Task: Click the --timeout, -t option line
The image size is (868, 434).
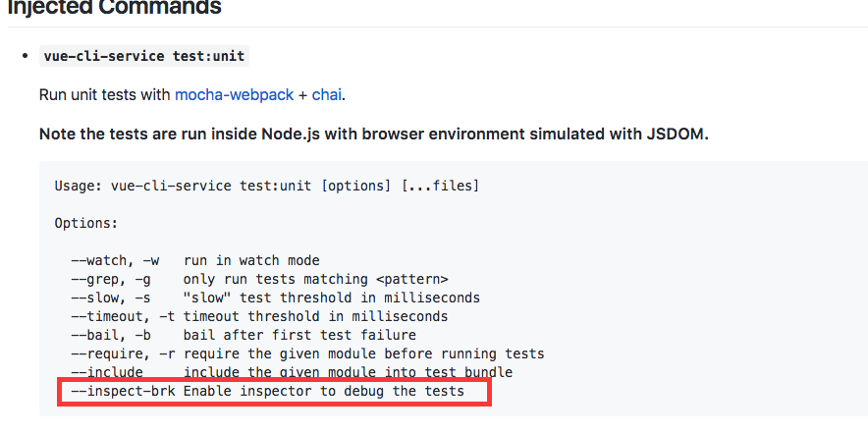Action: 259,316
